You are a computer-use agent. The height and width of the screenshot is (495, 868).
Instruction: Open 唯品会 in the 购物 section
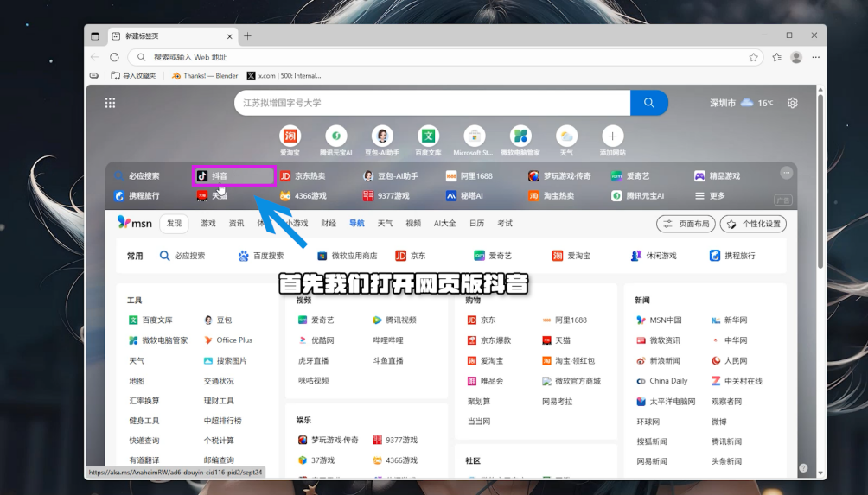486,381
